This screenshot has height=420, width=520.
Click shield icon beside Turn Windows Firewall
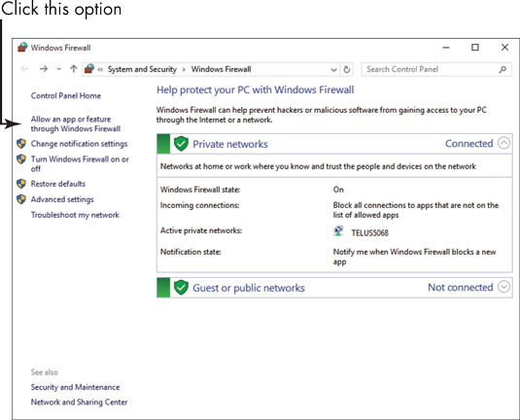pyautogui.click(x=21, y=158)
